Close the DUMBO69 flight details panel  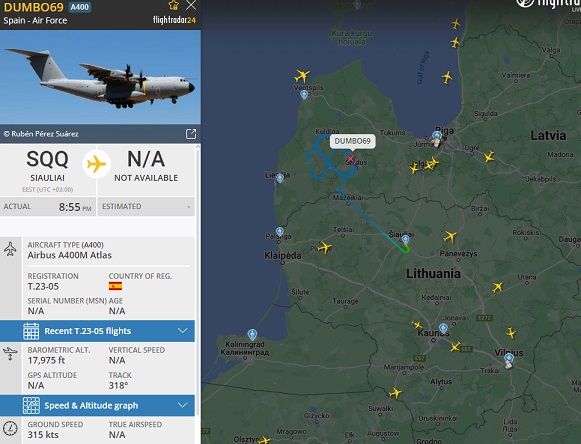(191, 5)
